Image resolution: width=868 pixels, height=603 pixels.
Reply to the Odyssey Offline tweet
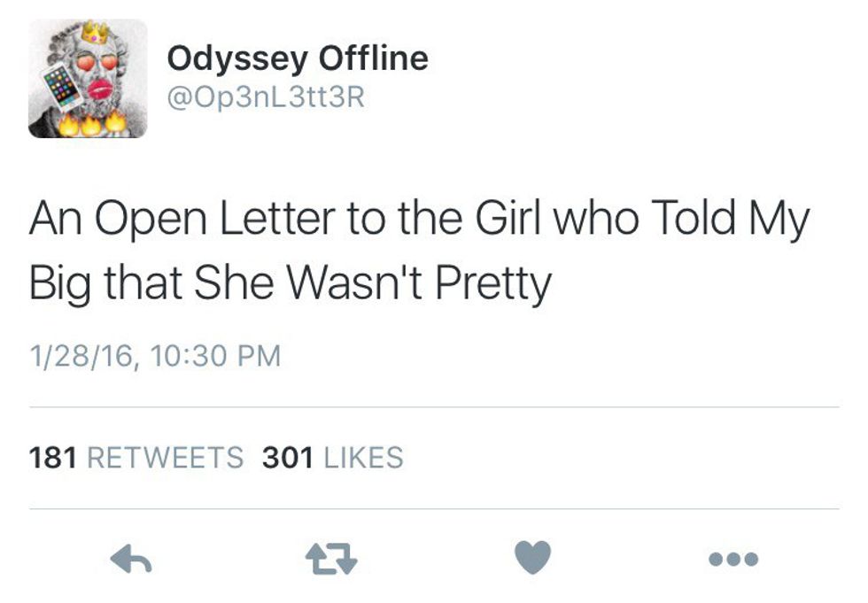click(x=130, y=558)
